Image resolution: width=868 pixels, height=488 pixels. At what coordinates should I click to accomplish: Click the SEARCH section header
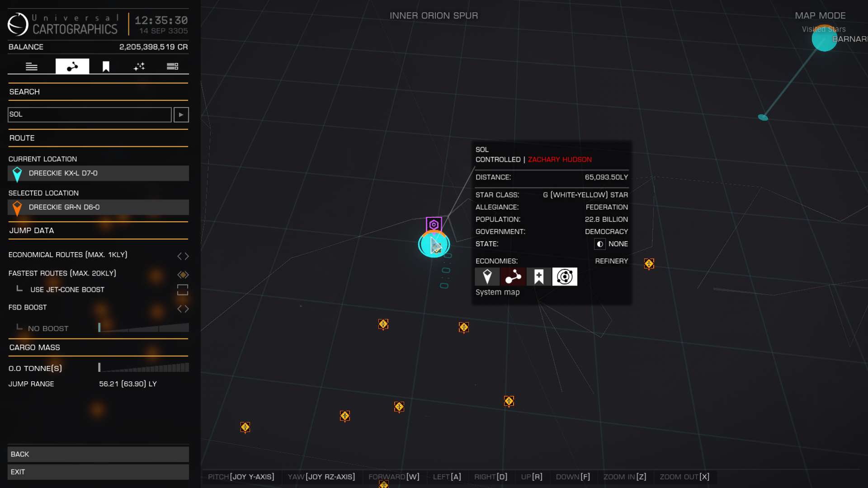pyautogui.click(x=24, y=92)
